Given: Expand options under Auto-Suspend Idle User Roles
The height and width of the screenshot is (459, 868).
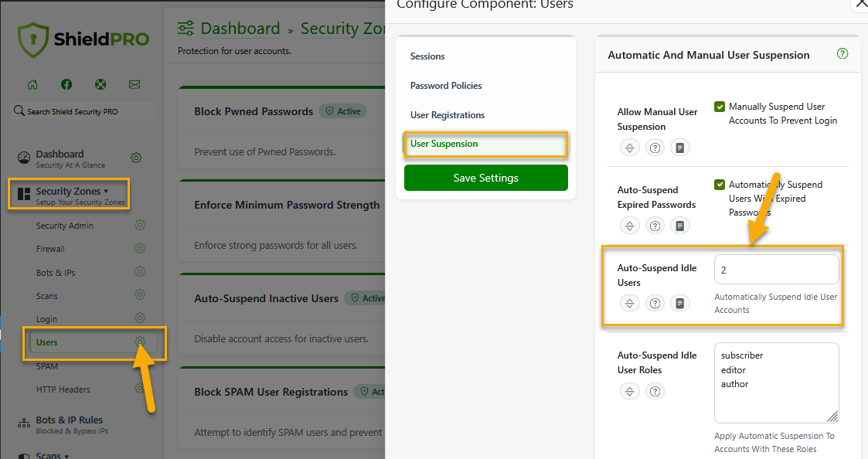Looking at the screenshot, I should point(630,391).
